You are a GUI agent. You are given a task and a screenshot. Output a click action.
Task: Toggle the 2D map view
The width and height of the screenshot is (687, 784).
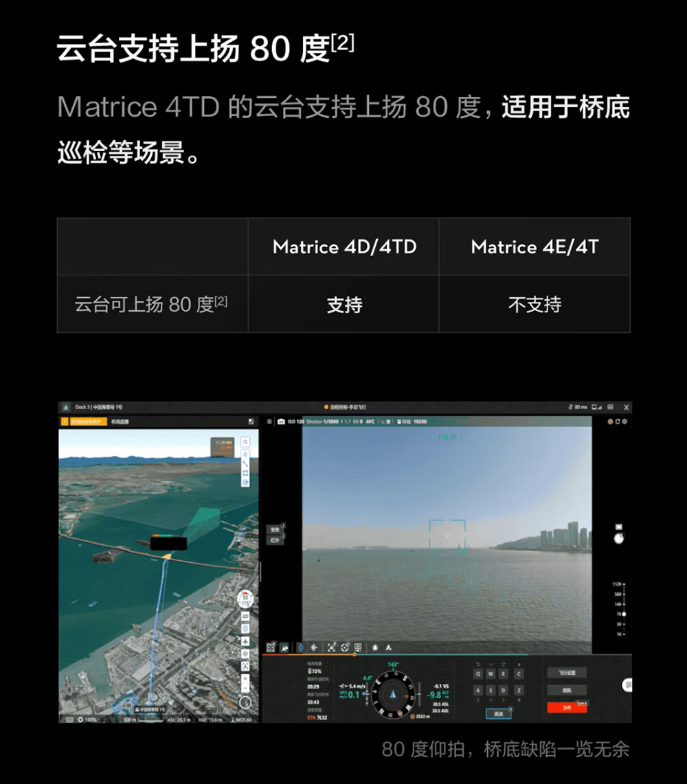click(x=245, y=616)
